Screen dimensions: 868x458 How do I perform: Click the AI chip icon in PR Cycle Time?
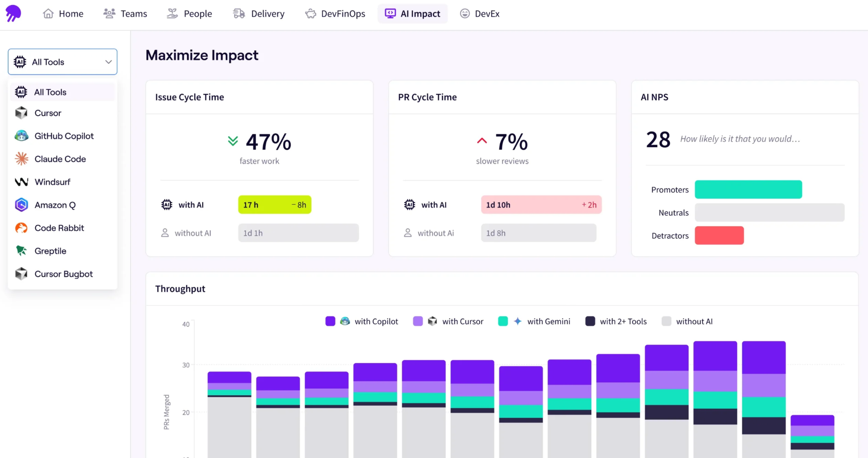tap(410, 205)
